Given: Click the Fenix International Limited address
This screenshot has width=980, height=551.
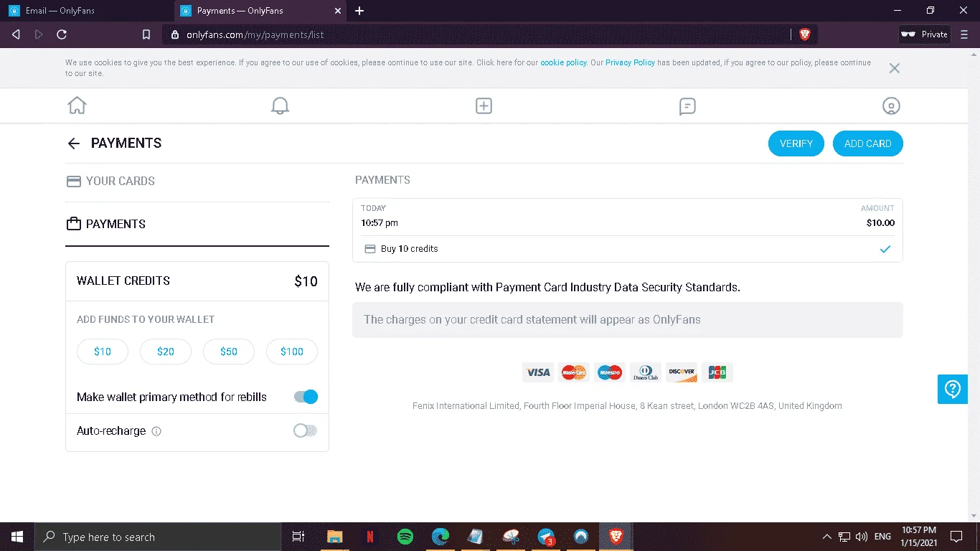Looking at the screenshot, I should [627, 406].
